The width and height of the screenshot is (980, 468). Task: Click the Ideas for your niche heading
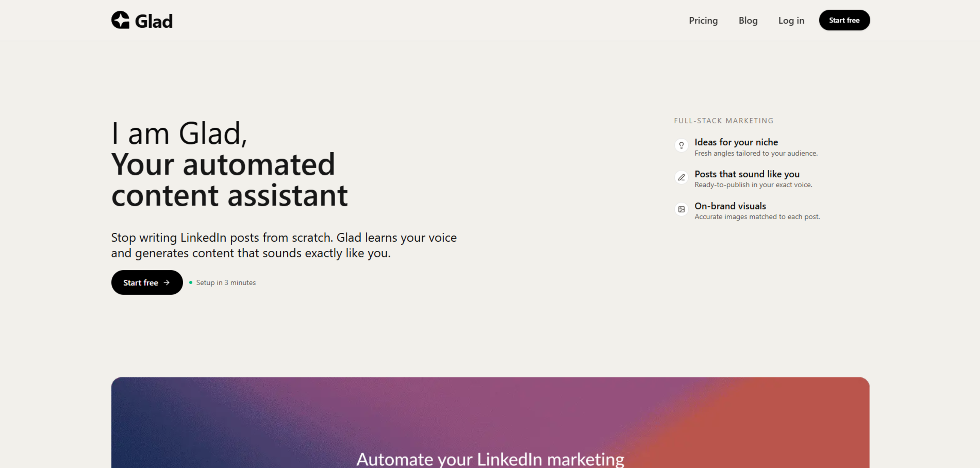(736, 142)
